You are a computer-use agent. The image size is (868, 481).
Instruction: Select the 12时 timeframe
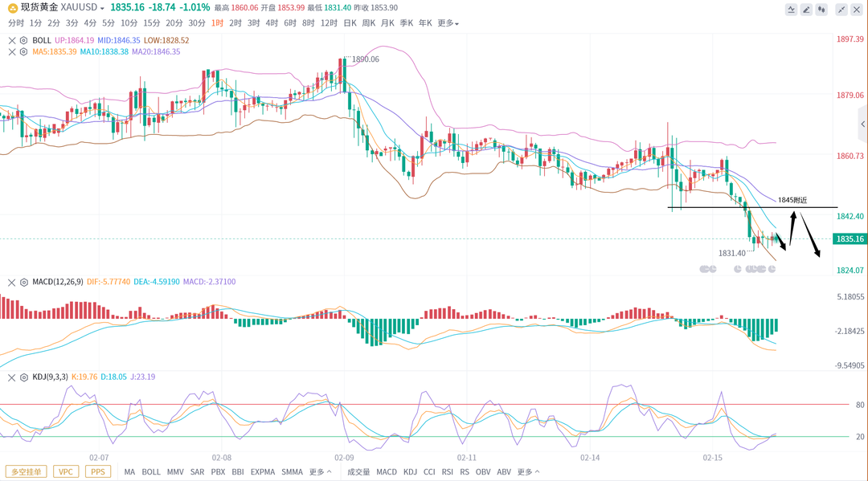coord(329,23)
